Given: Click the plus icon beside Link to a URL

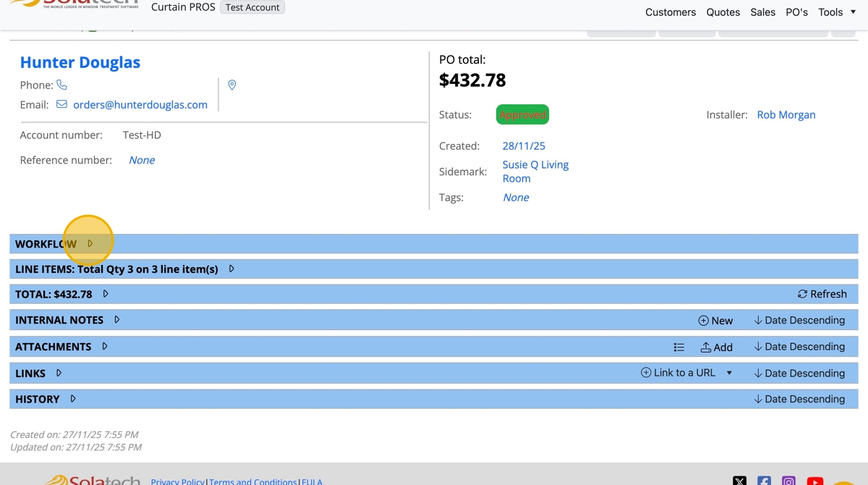Looking at the screenshot, I should pos(646,373).
